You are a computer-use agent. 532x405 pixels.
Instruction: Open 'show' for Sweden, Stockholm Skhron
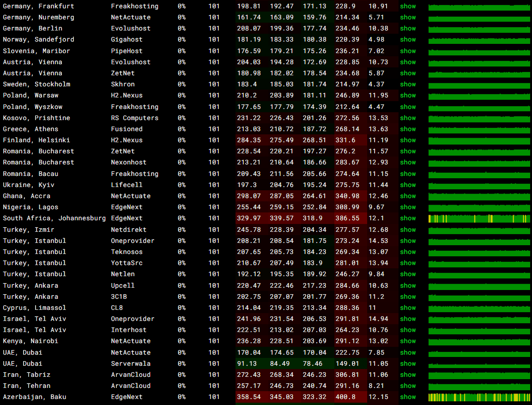pos(408,84)
